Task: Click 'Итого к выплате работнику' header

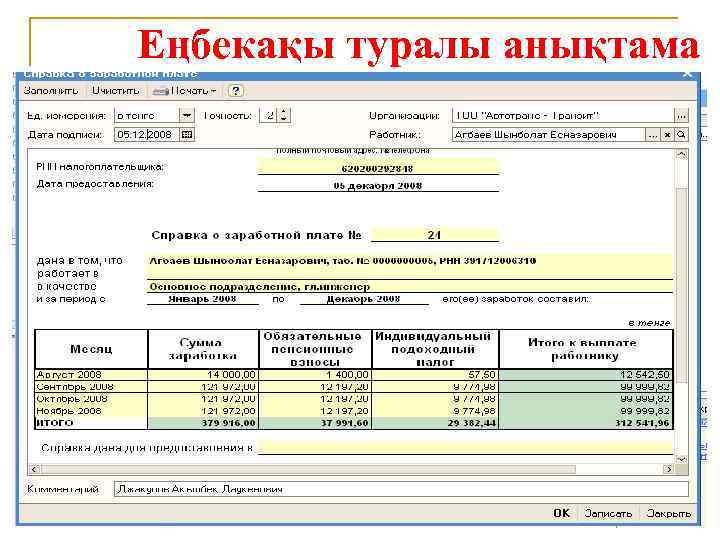Action: point(585,349)
